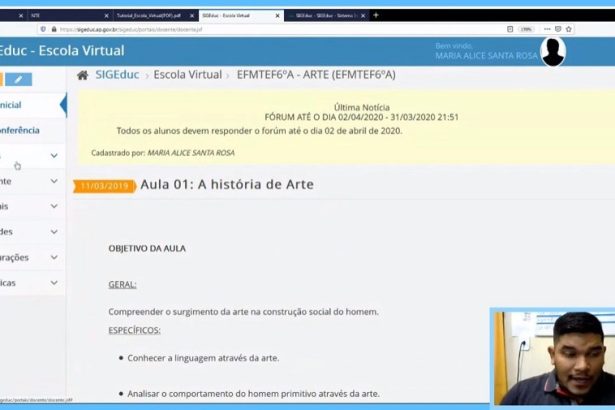Expand the fifth sidebar menu chevron
This screenshot has height=410, width=615.
click(x=54, y=258)
